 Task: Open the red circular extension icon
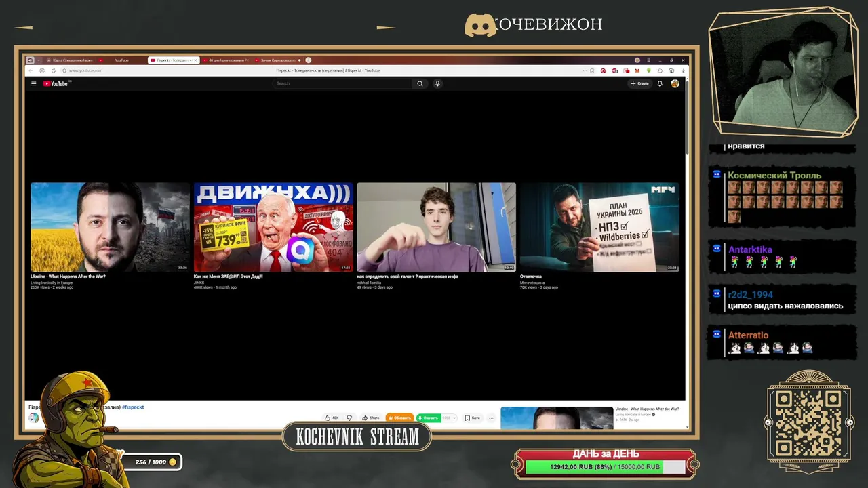click(x=603, y=70)
